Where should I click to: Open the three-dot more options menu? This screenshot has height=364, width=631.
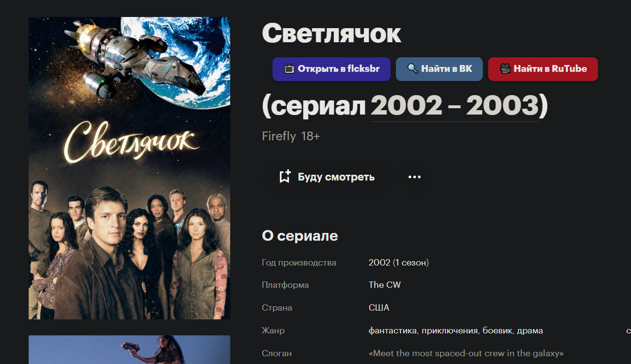[x=414, y=177]
